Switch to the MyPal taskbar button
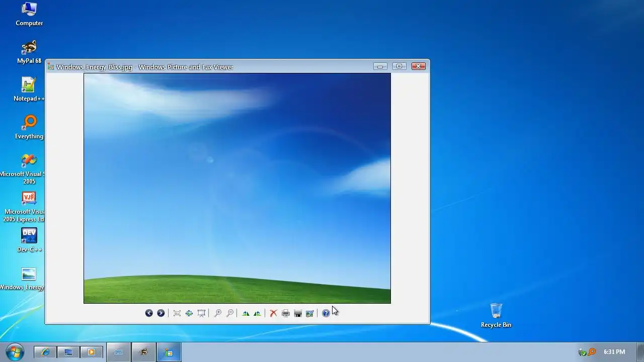This screenshot has height=362, width=644. click(144, 352)
